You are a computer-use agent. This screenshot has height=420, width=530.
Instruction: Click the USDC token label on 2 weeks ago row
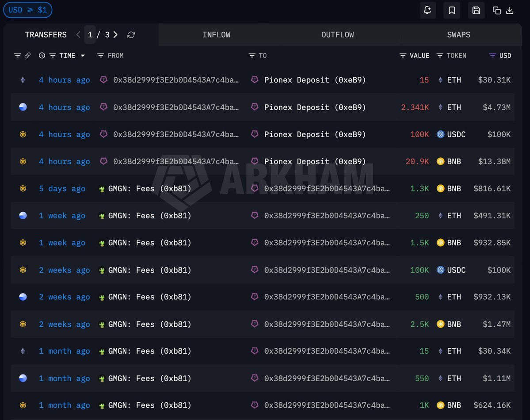[456, 270]
